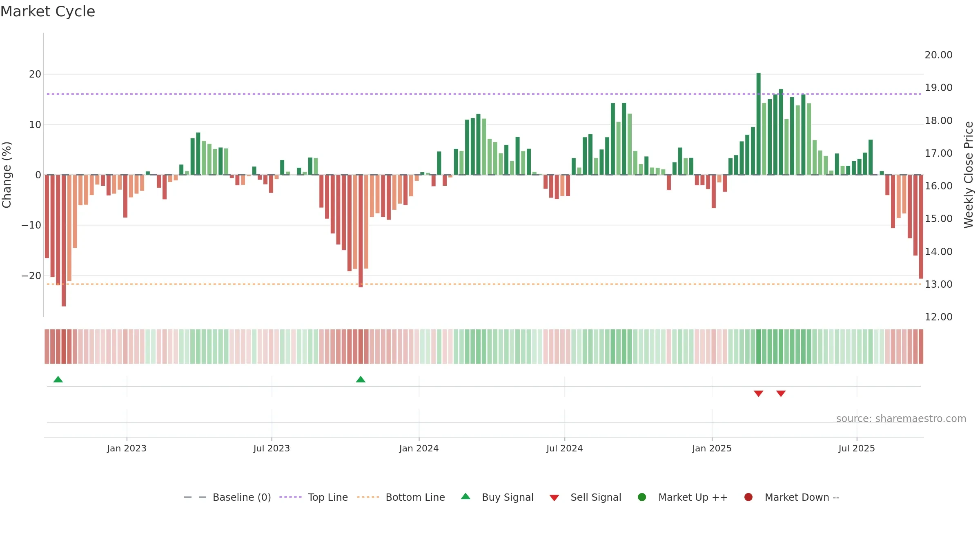Click the 12.00 right axis tick label
980x551 pixels.
click(x=939, y=317)
